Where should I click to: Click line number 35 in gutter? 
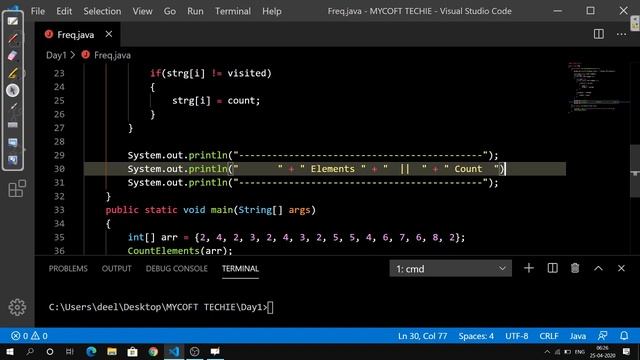tap(59, 237)
